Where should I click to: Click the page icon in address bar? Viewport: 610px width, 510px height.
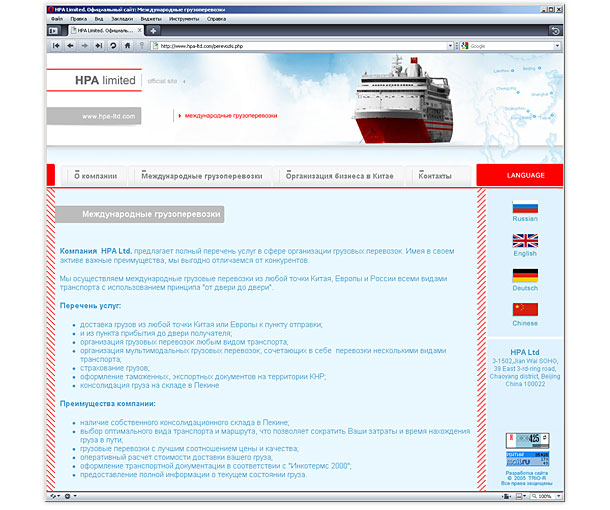156,46
